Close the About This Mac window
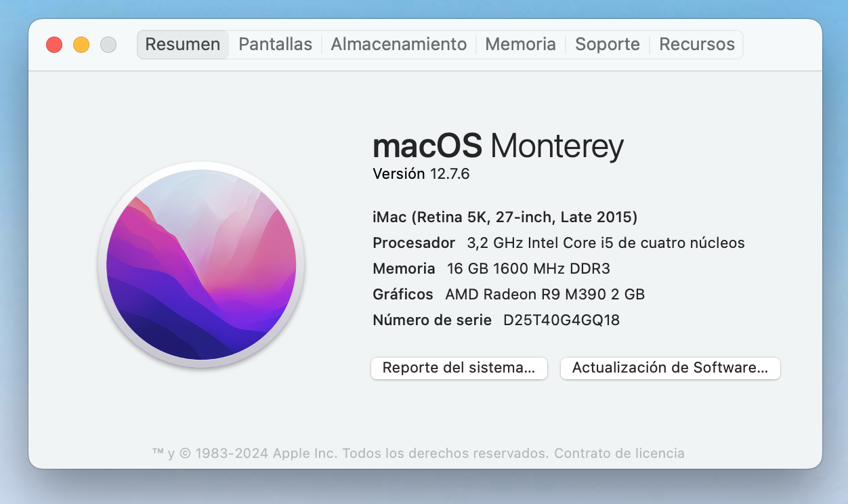This screenshot has height=504, width=848. (54, 45)
